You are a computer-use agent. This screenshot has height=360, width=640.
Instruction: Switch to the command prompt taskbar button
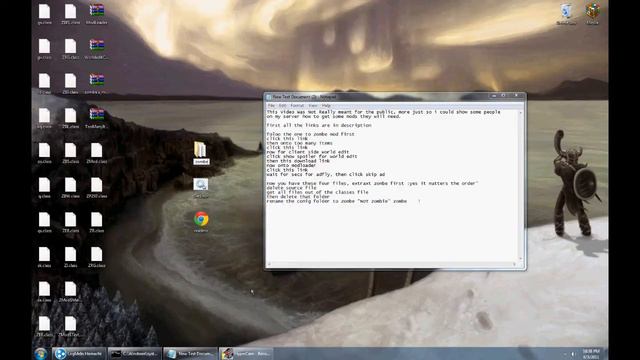pos(135,353)
